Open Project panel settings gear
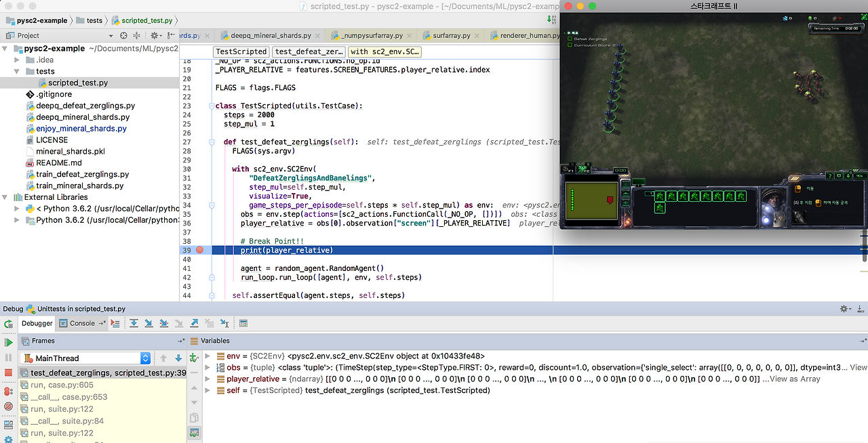This screenshot has width=868, height=443. click(155, 35)
